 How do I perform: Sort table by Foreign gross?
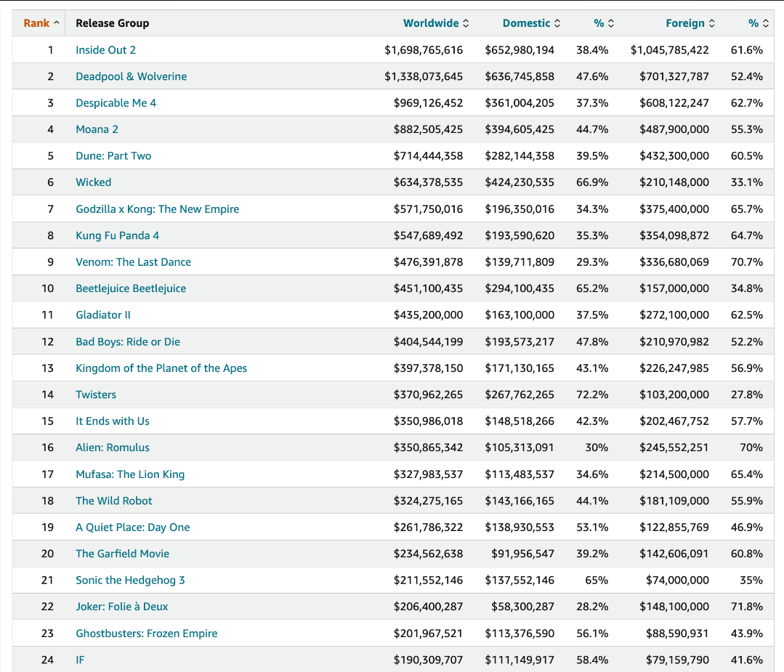click(x=690, y=23)
